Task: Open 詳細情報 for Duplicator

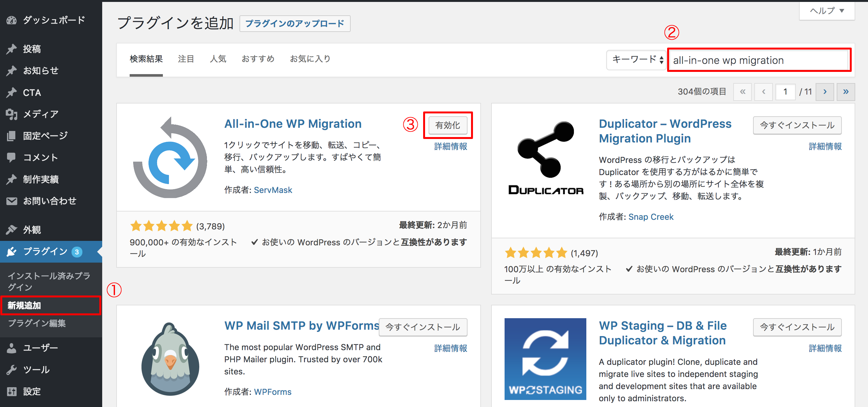Action: [x=825, y=146]
